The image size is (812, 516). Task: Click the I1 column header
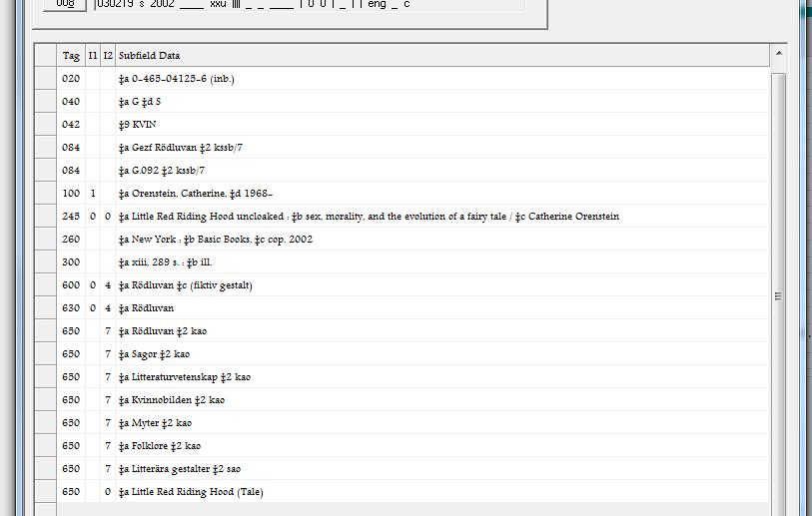[x=93, y=55]
